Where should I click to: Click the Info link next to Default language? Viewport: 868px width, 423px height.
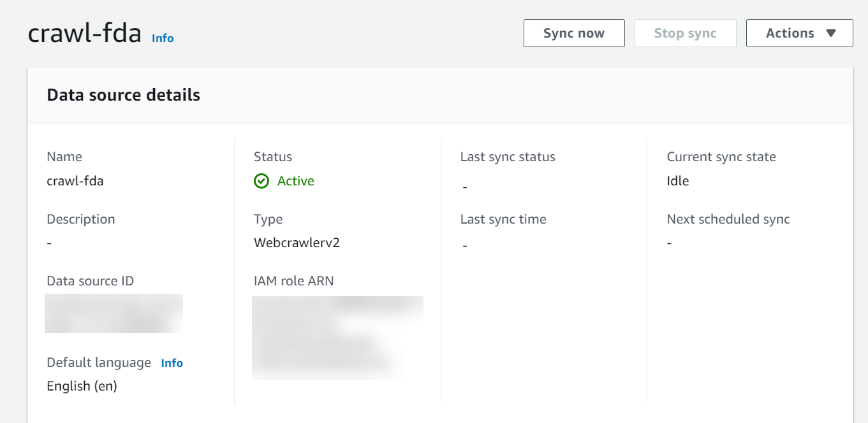tap(171, 362)
